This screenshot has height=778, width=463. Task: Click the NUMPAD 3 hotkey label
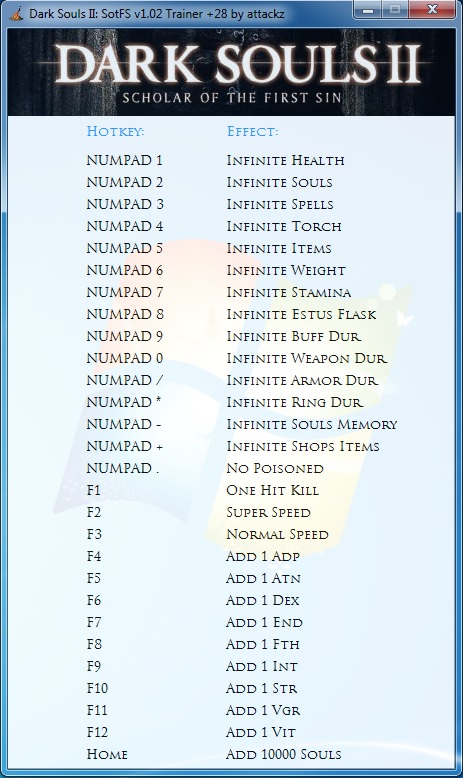pos(125,204)
